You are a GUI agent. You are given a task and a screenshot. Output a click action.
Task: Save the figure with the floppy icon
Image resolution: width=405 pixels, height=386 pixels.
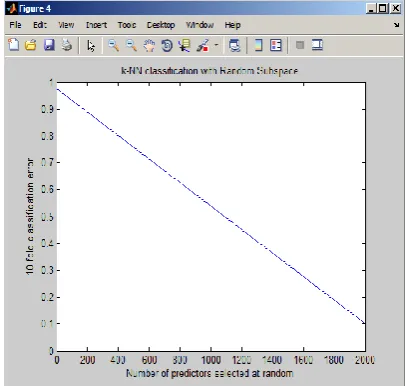[x=49, y=45]
